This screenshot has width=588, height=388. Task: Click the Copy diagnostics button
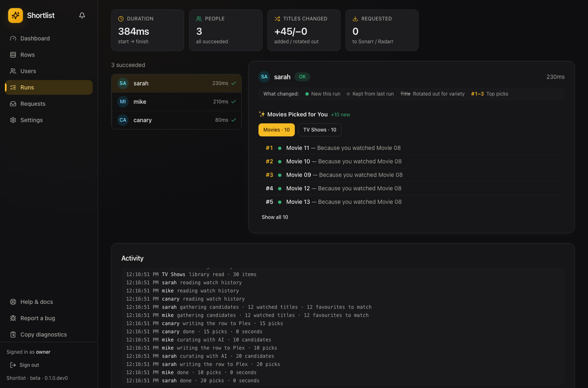(49, 334)
